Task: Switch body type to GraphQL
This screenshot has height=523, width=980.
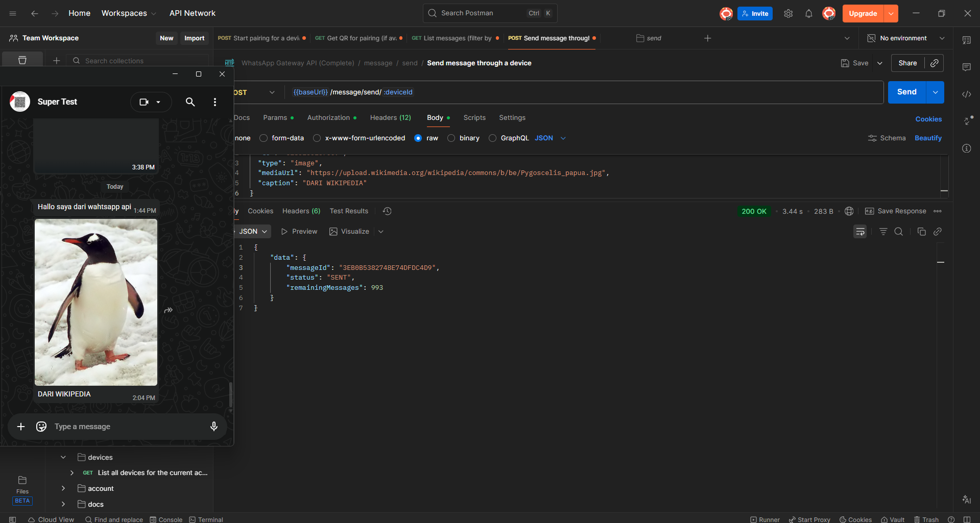Action: (x=492, y=138)
